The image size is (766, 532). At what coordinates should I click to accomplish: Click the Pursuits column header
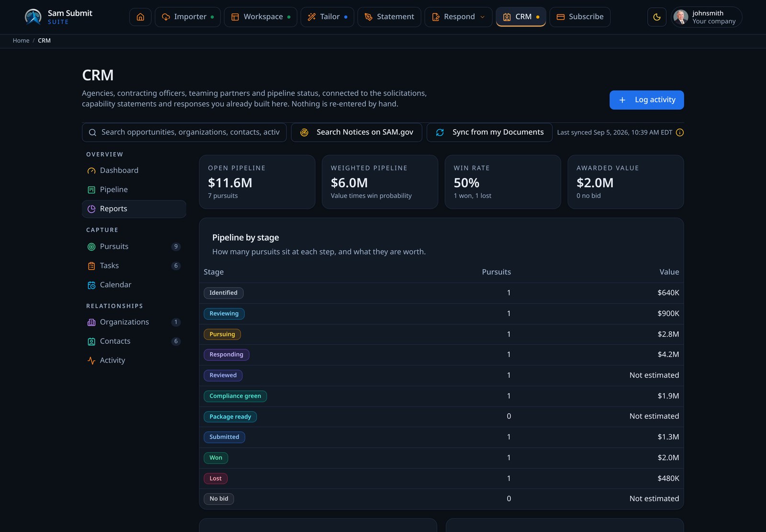496,272
